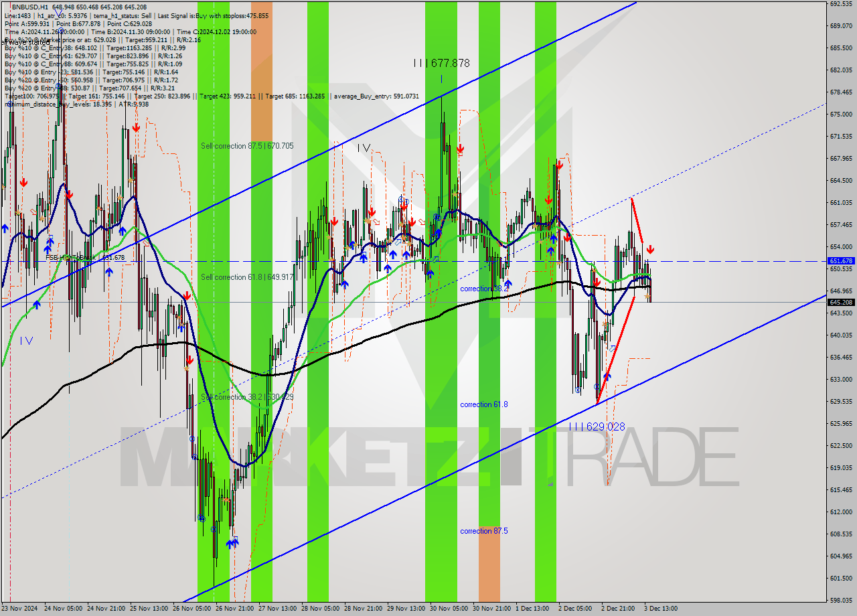Click the 685.540 price axis value
The image size is (857, 616).
click(x=840, y=48)
